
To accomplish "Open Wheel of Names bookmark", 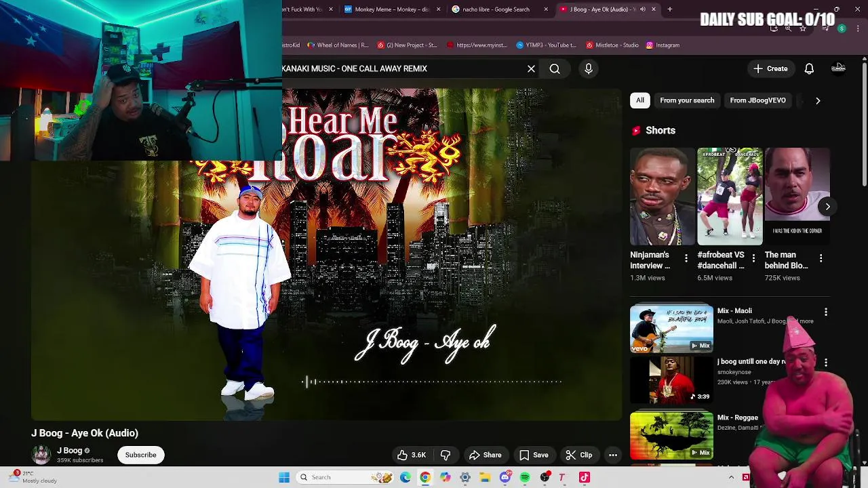I will (338, 45).
